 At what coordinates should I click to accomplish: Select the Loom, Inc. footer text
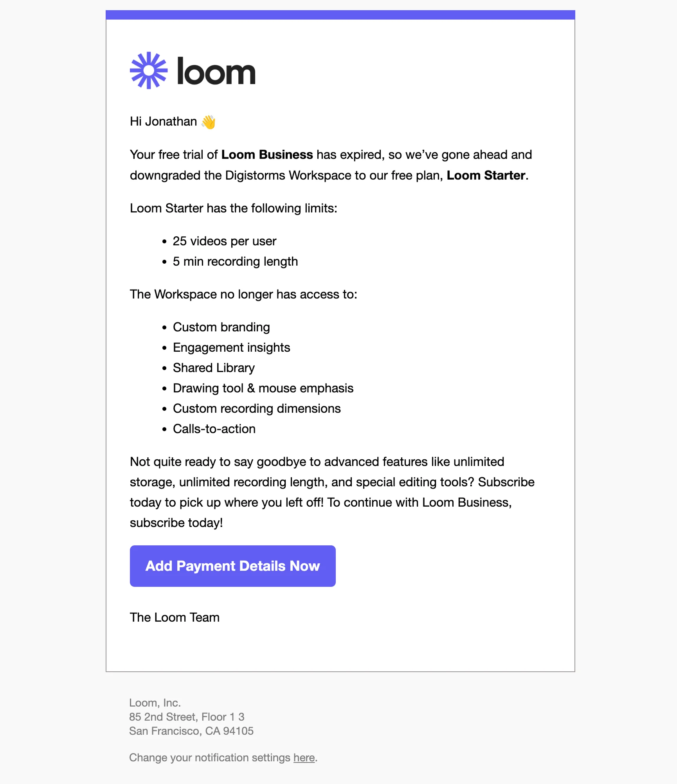[x=155, y=703]
